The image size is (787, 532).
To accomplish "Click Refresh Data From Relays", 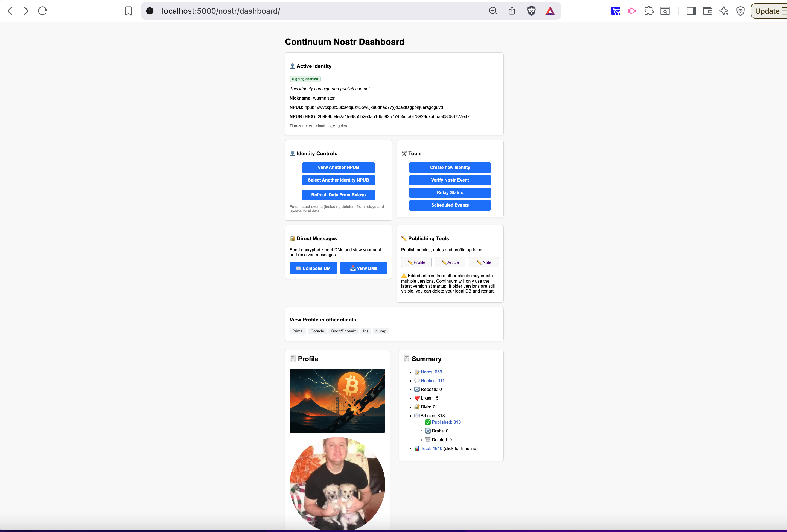I will click(x=338, y=195).
